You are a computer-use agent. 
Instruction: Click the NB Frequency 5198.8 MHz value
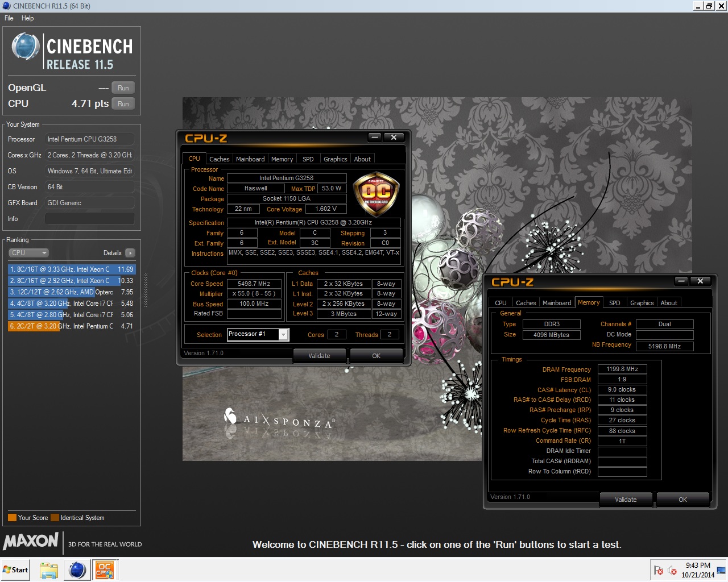tap(664, 346)
